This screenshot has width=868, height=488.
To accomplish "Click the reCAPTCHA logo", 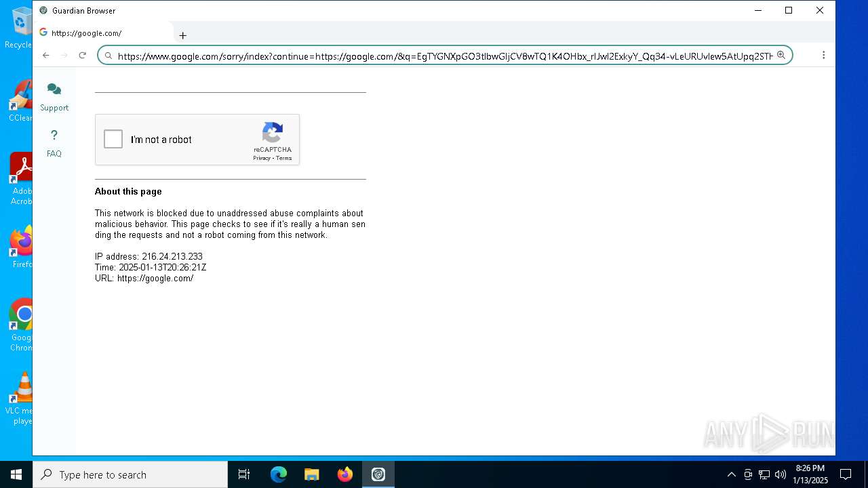I will pyautogui.click(x=273, y=134).
